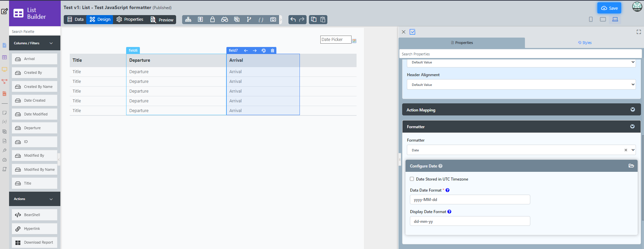
Task: Undo the last change
Action: point(293,19)
